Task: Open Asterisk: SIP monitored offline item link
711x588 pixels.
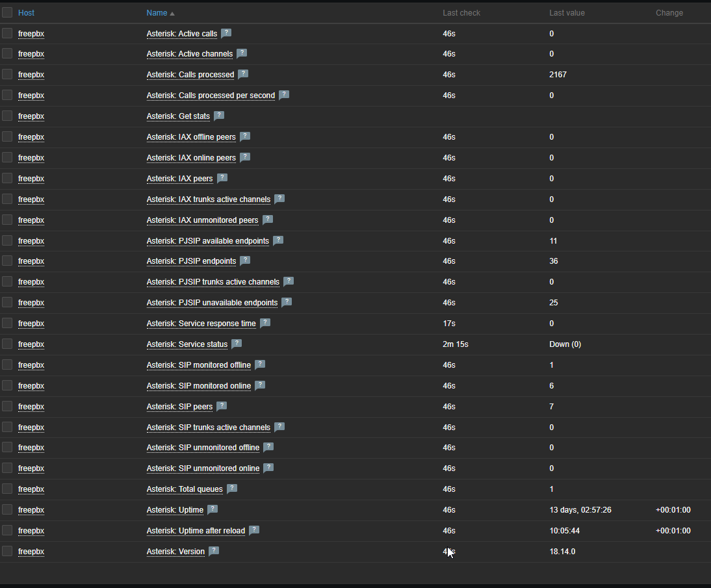Action: click(198, 365)
